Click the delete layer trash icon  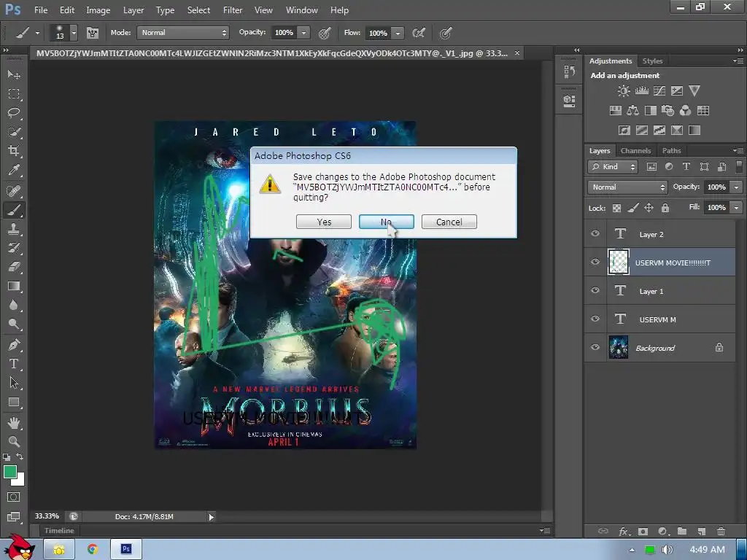tap(721, 531)
